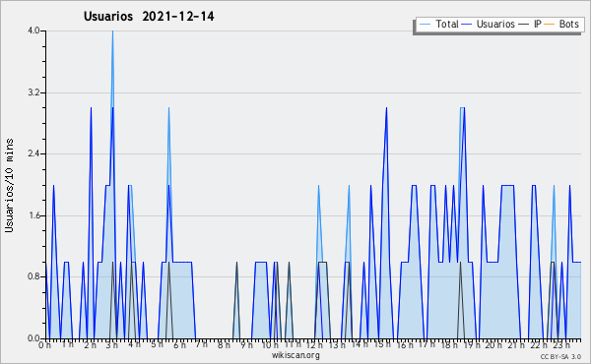
Task: Click the y-axis value '0.0'
Action: 33,338
